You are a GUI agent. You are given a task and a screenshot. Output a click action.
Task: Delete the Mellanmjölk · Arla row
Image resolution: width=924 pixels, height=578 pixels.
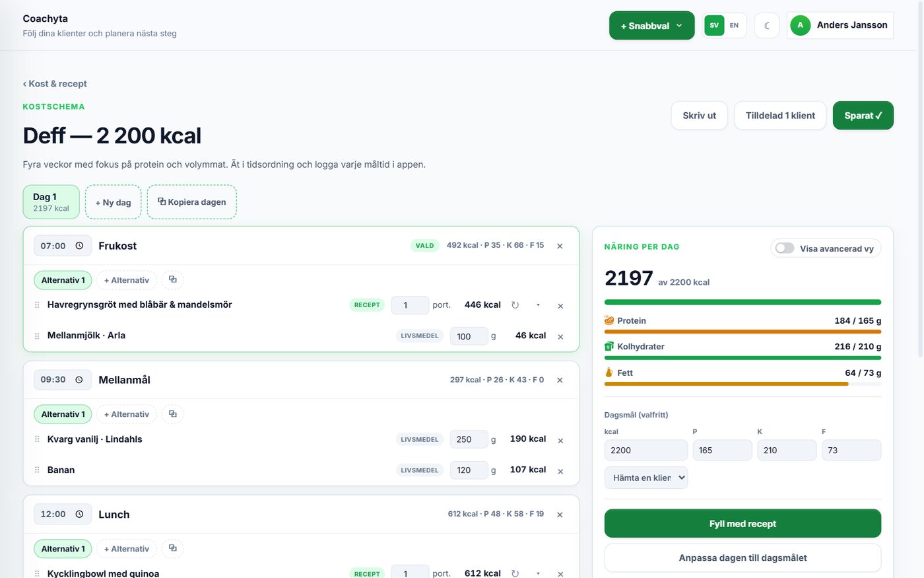click(x=560, y=337)
